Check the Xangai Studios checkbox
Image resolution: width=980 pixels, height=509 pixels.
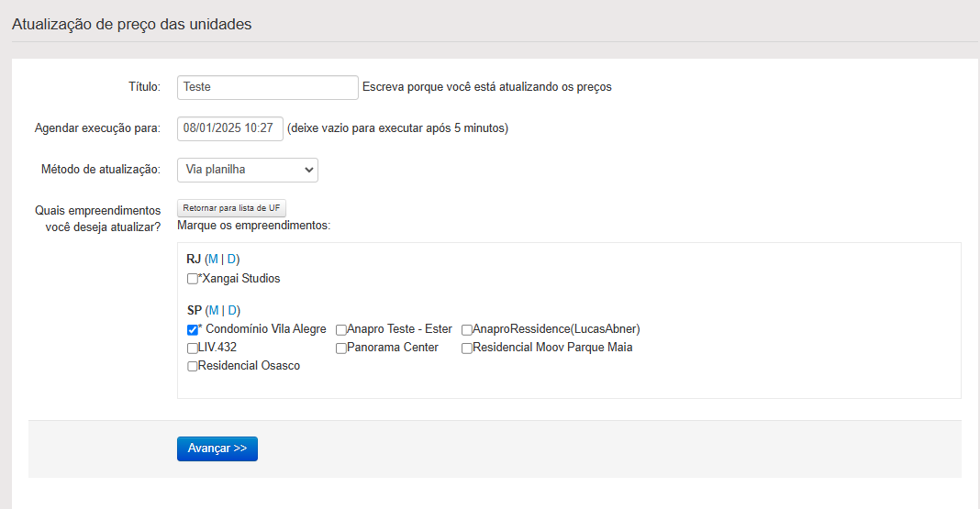(193, 279)
